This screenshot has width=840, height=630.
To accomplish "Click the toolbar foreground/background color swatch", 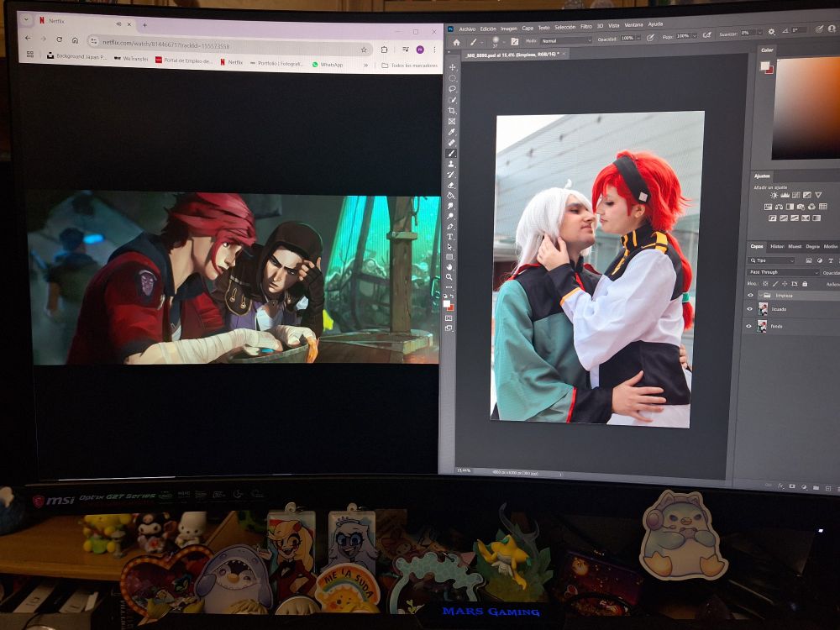I will pos(447,304).
